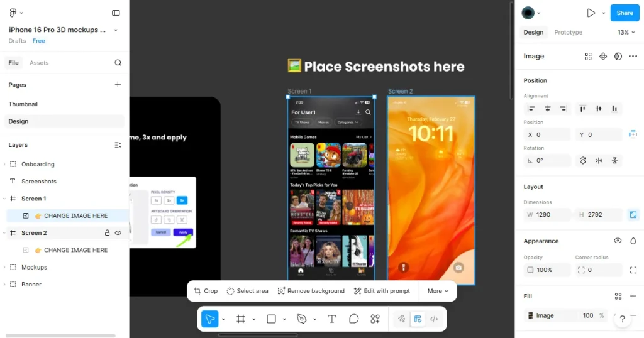
Task: Open the Figma main menu logo
Action: point(13,13)
